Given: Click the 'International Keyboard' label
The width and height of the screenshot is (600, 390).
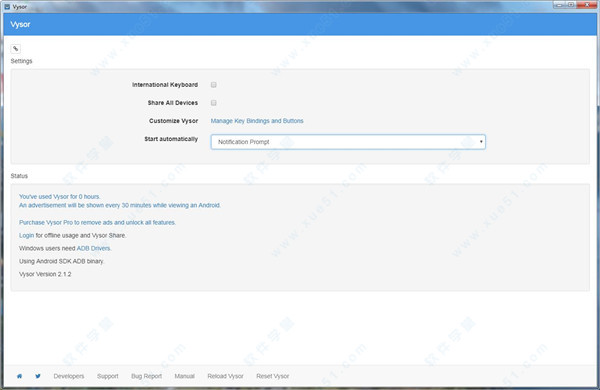Looking at the screenshot, I should (x=165, y=85).
